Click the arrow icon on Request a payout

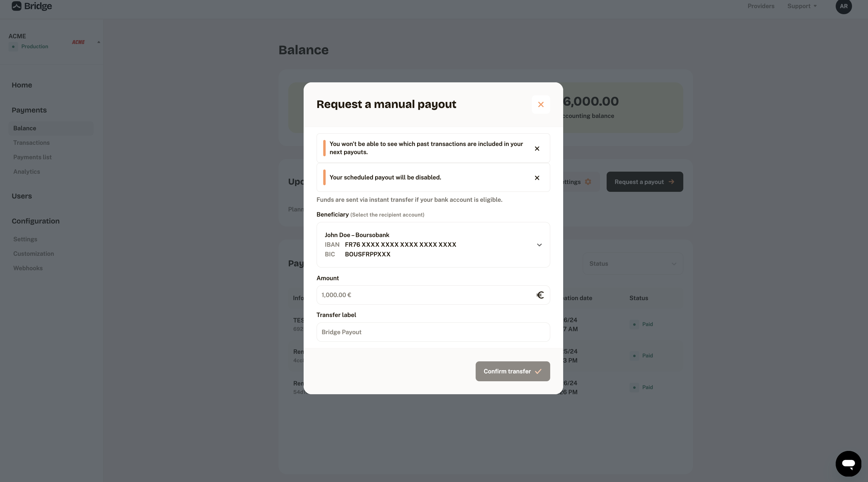click(x=671, y=182)
